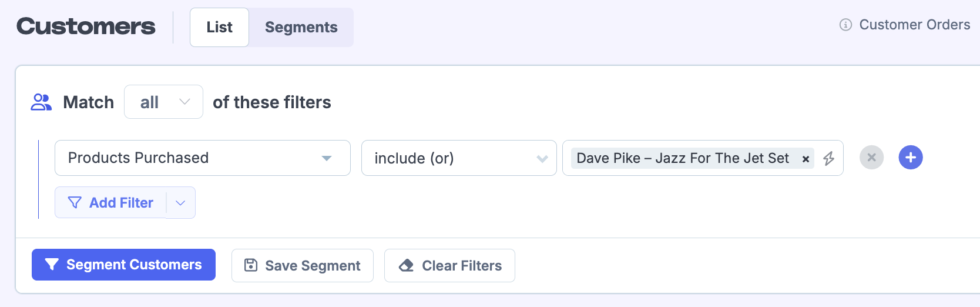Open the Customer Orders link
Viewport: 980px width, 307px height.
914,25
